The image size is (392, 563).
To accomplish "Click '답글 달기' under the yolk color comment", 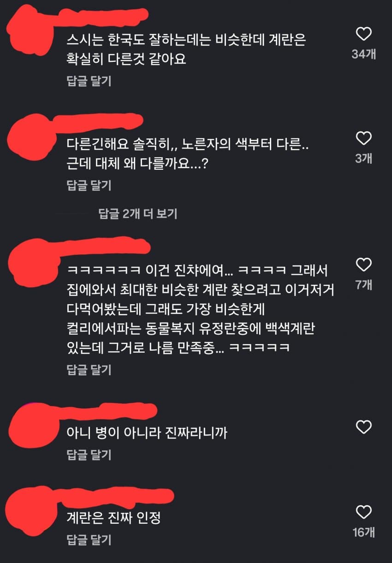I will (x=89, y=186).
